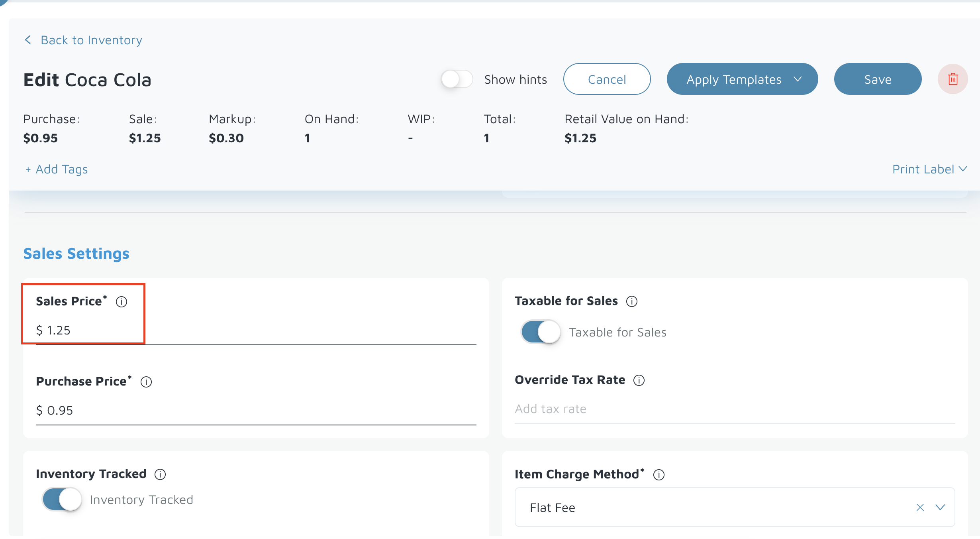Click back arrow next to Back to Inventory
Screen dimensions: 980x539
tap(28, 40)
